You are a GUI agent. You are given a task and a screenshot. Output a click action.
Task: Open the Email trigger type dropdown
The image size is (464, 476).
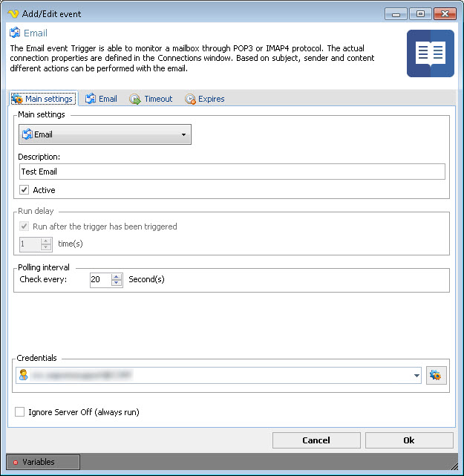[105, 134]
